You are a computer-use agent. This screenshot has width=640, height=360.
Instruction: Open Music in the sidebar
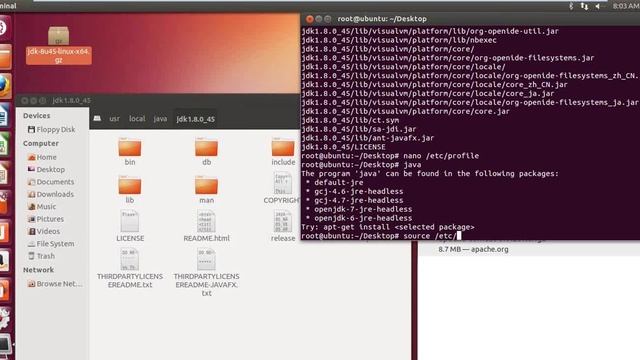pyautogui.click(x=42, y=207)
